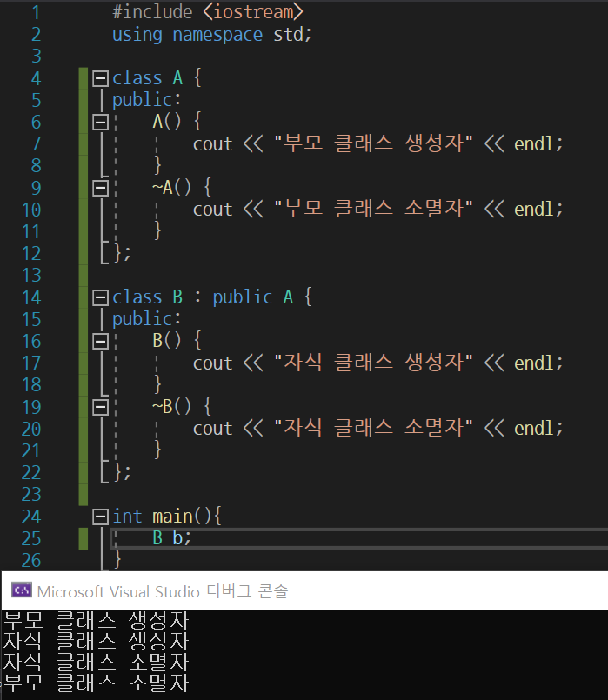Click the string "자식 클래스 소멸자"
608x700 pixels.
point(373,428)
